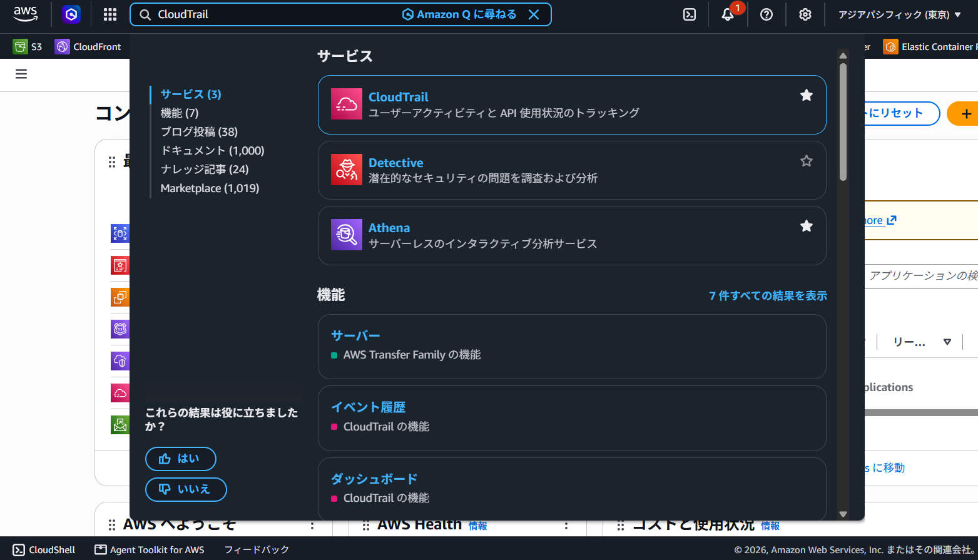Toggle the hamburger side navigation menu
Screen dimensions: 978x560
click(21, 74)
